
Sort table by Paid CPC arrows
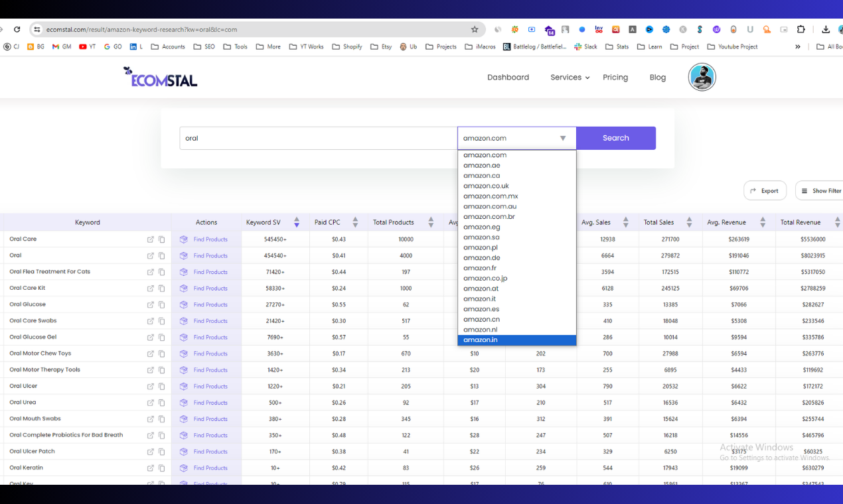point(355,222)
